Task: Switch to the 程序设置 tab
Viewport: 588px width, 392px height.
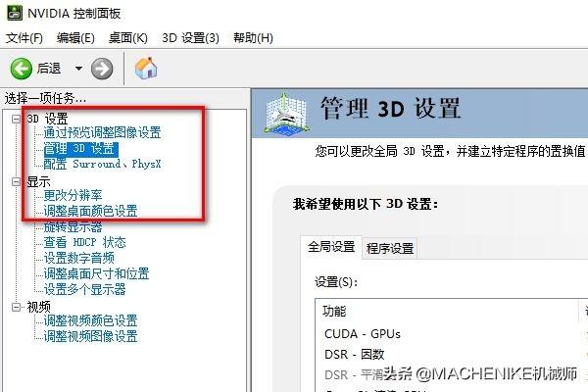Action: [x=390, y=248]
